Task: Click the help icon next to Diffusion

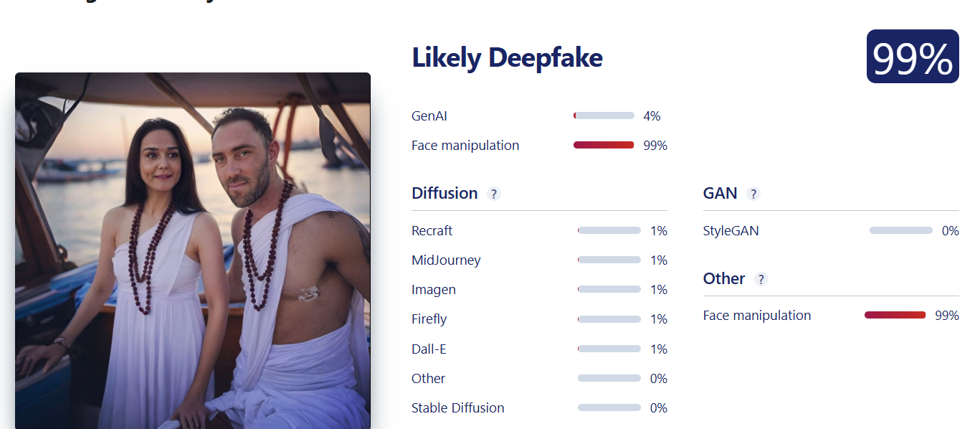Action: 493,194
